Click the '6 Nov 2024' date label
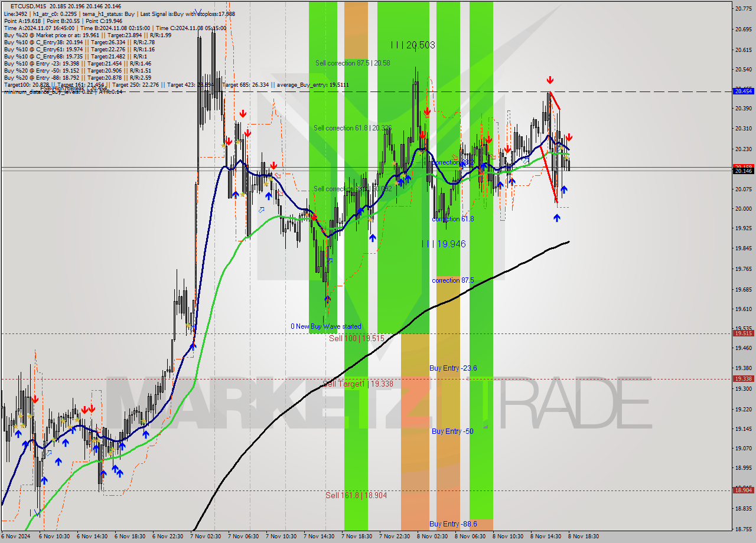 15,537
